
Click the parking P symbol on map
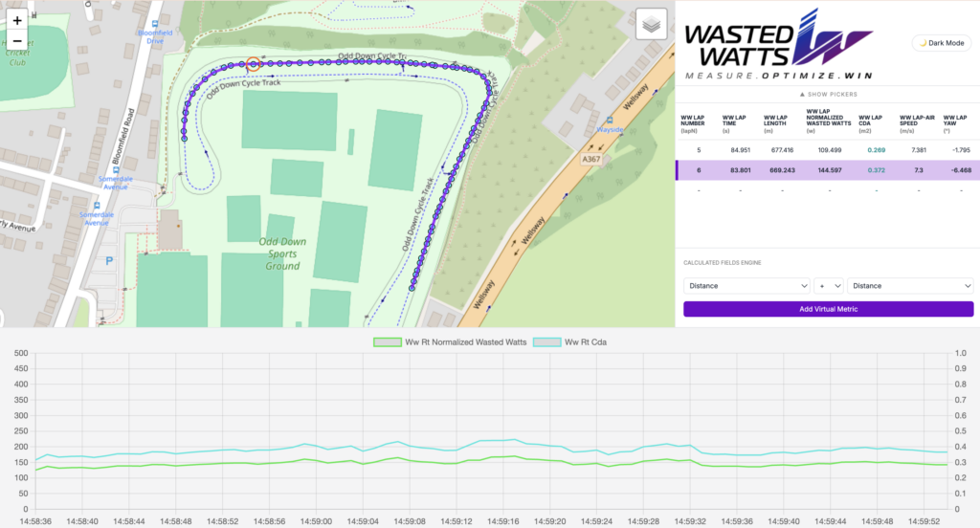click(109, 260)
